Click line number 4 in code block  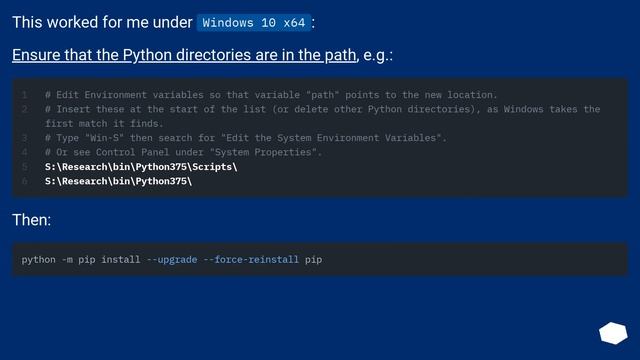(24, 152)
